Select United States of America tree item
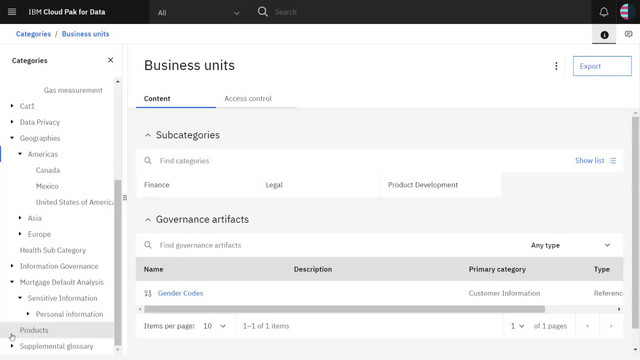Screen dimensions: 640x360 74,202
